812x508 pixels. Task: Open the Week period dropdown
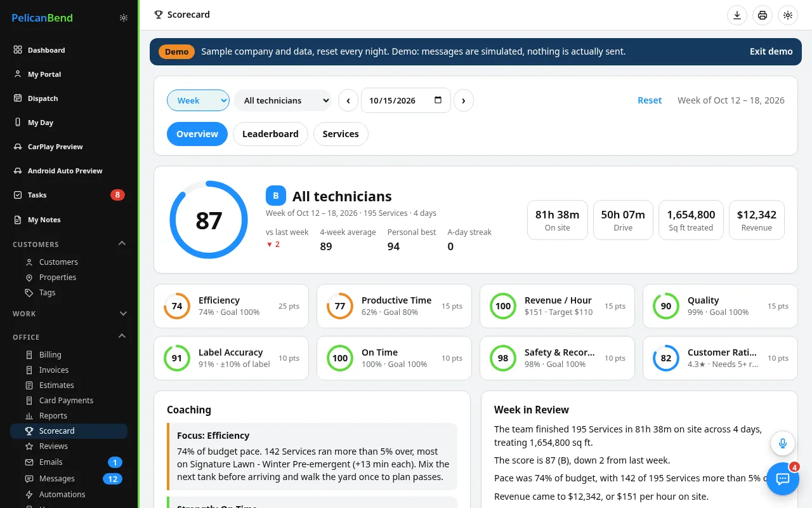pyautogui.click(x=198, y=100)
